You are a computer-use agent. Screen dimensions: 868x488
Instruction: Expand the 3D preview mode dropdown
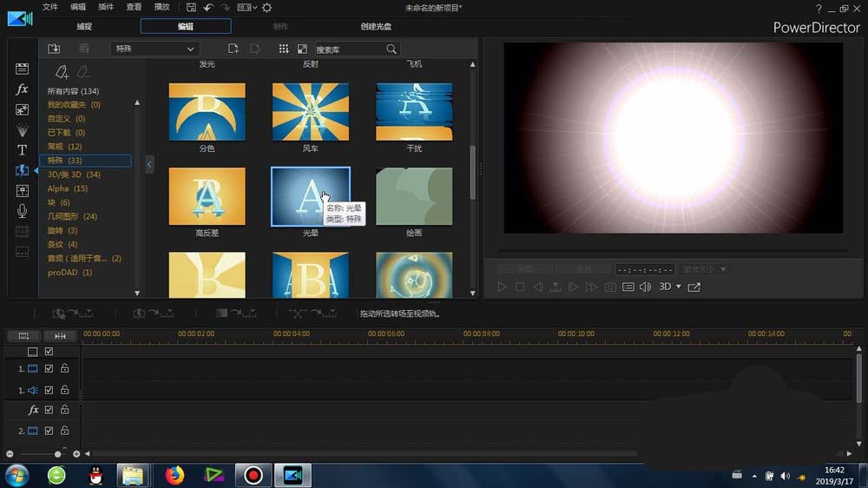pos(677,287)
